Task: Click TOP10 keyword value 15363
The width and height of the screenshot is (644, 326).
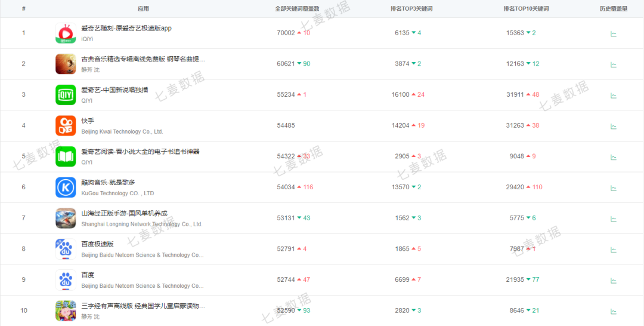Action: pyautogui.click(x=515, y=33)
